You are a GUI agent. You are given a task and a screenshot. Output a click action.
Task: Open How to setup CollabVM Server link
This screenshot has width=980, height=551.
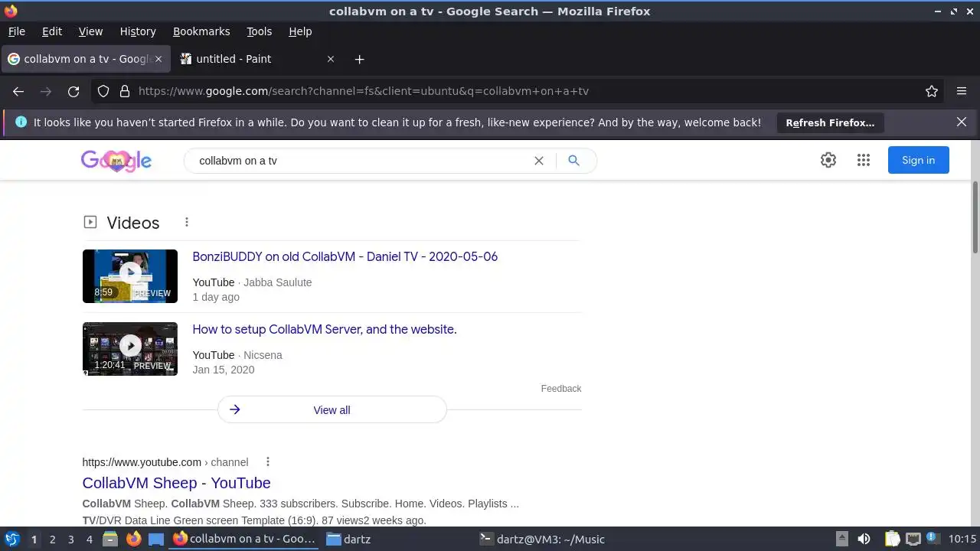pyautogui.click(x=324, y=329)
